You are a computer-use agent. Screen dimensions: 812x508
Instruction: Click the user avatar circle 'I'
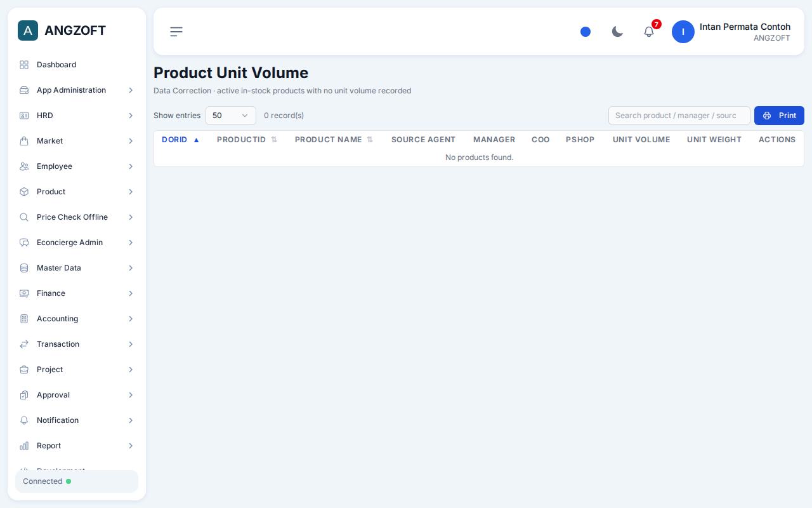683,32
